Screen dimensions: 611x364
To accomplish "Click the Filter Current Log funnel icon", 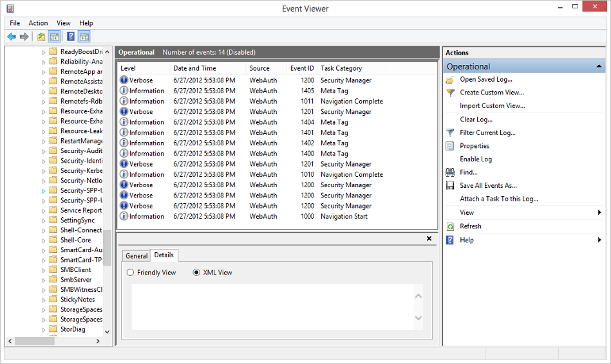I will point(450,132).
